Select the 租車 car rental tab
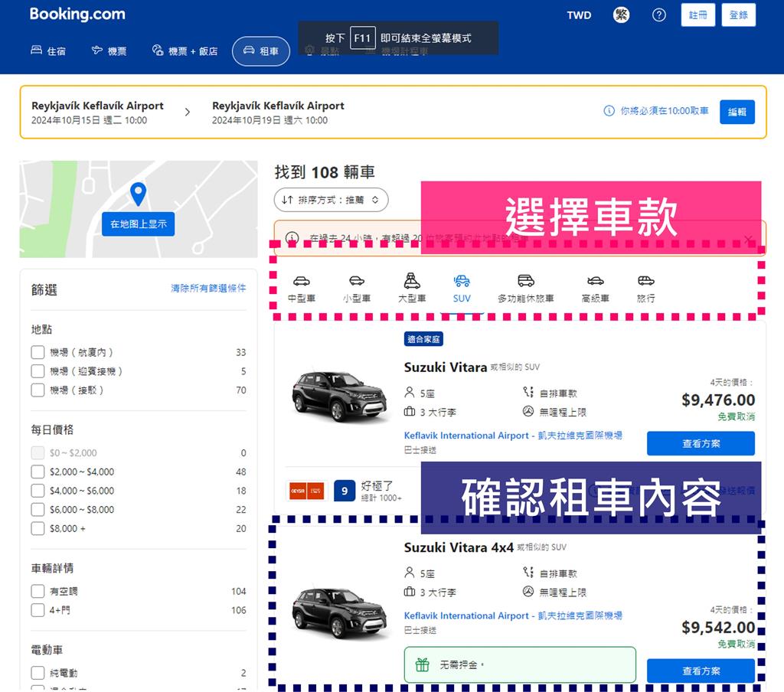 click(x=261, y=51)
